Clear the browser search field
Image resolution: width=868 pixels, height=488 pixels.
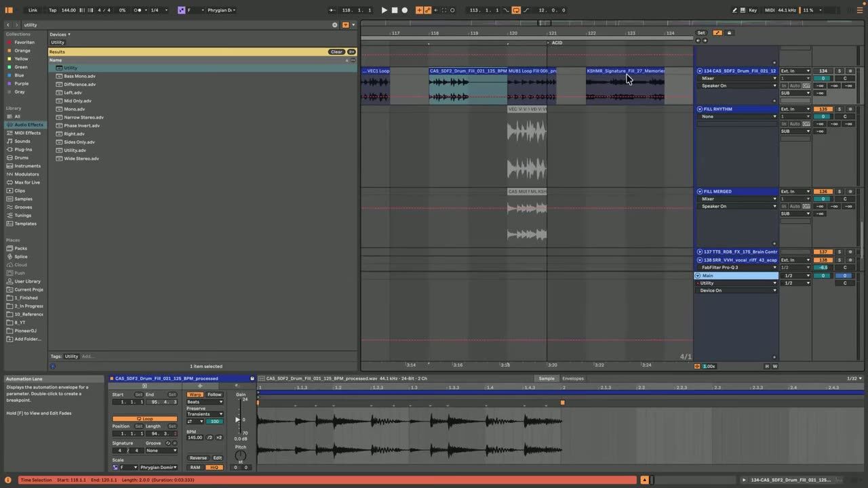[x=334, y=24]
